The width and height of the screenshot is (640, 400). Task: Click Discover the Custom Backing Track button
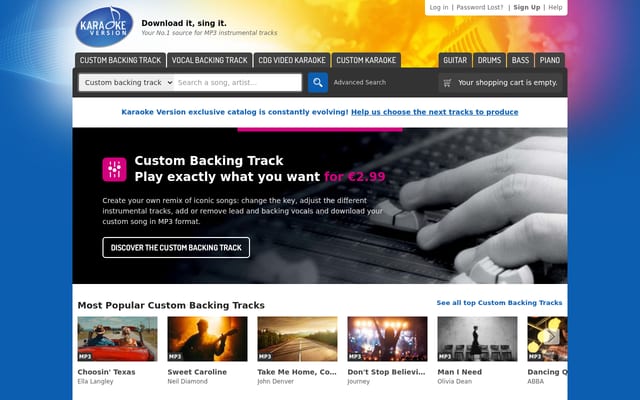(x=176, y=247)
